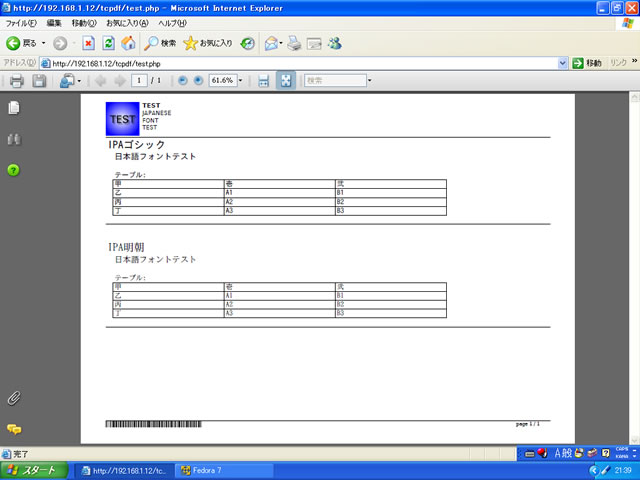Toggle the scrolling page mode button
This screenshot has height=480, width=640.
[x=264, y=80]
